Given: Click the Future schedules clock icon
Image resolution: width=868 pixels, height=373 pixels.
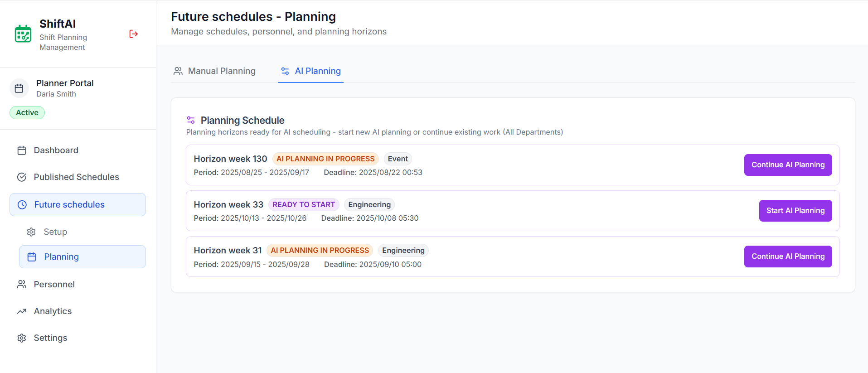Looking at the screenshot, I should (22, 205).
